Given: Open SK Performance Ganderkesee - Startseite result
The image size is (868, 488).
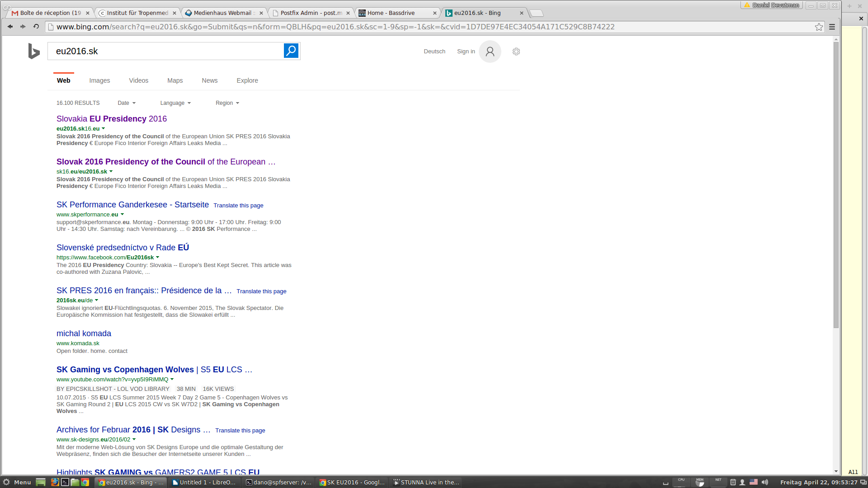Looking at the screenshot, I should [132, 205].
